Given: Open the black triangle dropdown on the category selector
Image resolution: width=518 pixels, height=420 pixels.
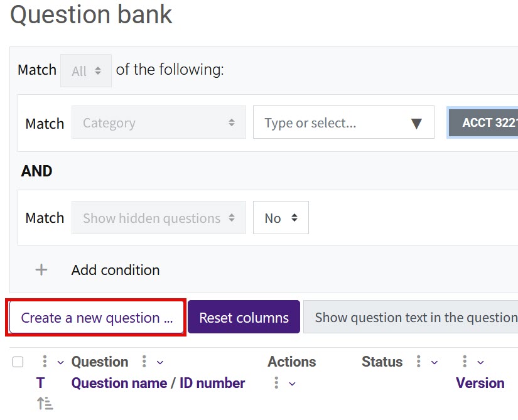Looking at the screenshot, I should (x=418, y=122).
